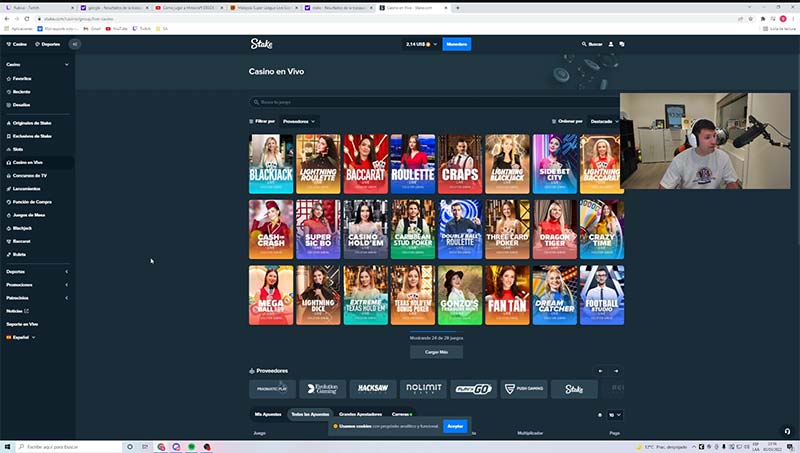800x453 pixels.
Task: Click the Monedero button
Action: 457,44
